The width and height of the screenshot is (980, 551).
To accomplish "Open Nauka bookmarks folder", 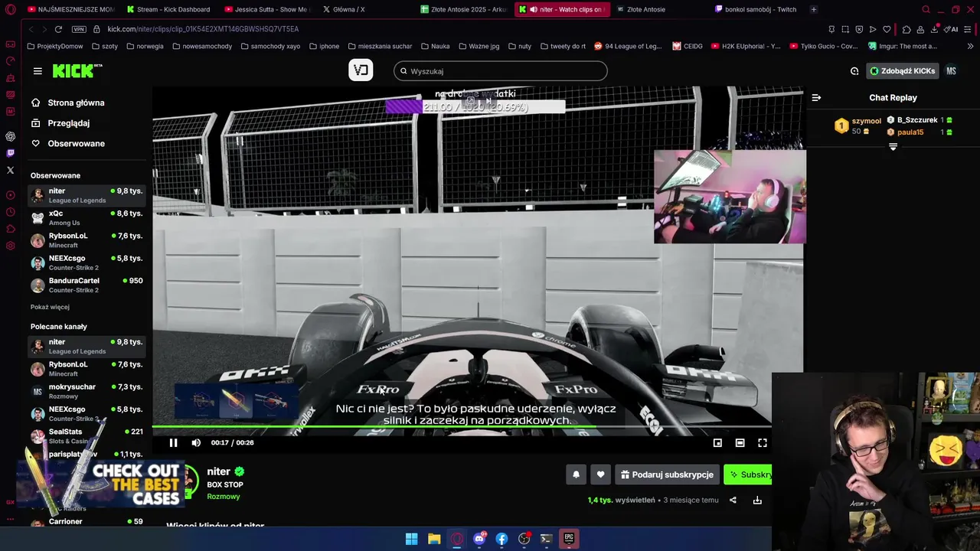I will point(435,46).
